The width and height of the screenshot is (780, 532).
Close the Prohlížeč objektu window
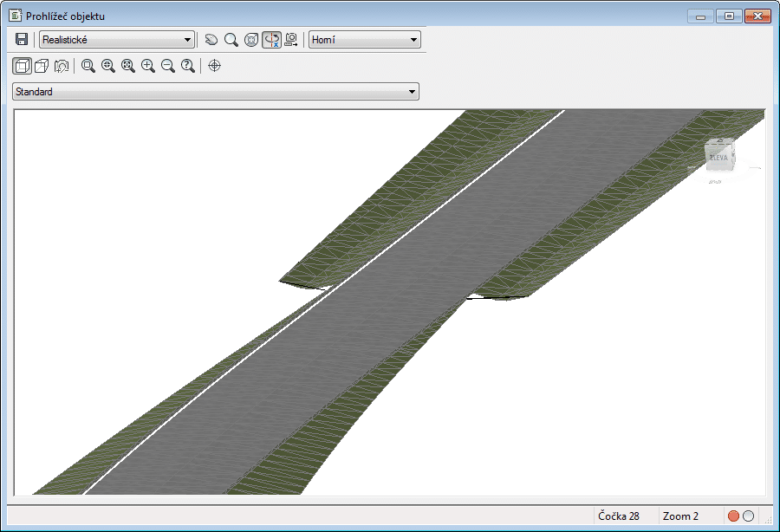tap(757, 16)
